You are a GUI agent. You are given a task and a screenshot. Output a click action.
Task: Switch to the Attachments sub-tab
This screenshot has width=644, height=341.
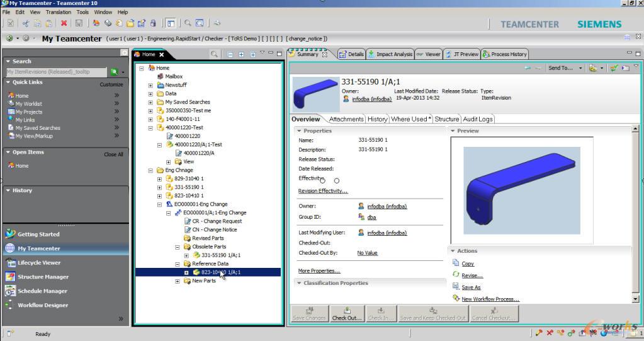point(346,119)
